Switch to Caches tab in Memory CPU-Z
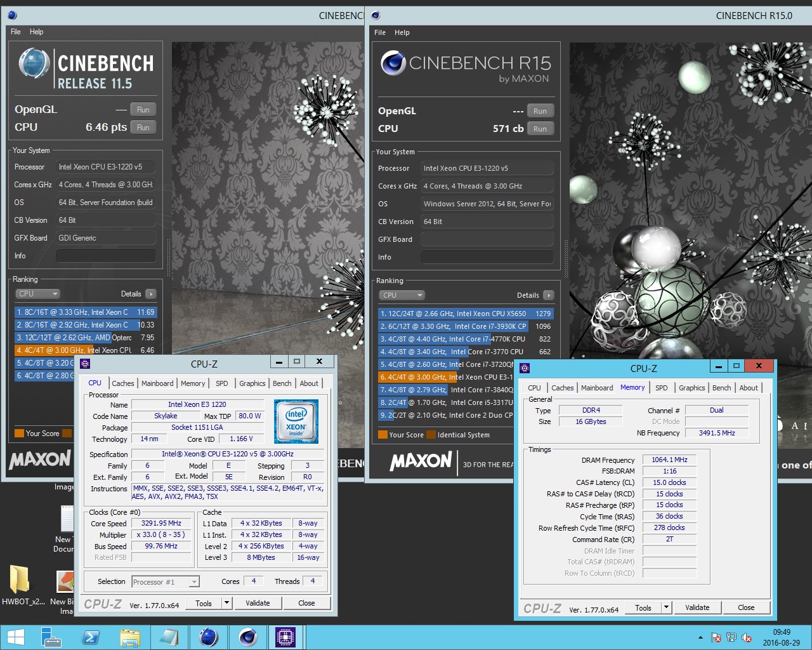This screenshot has height=650, width=812. [x=563, y=388]
